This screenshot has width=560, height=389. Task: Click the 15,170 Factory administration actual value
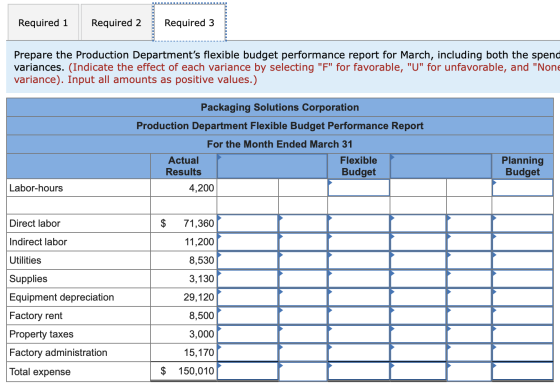199,353
